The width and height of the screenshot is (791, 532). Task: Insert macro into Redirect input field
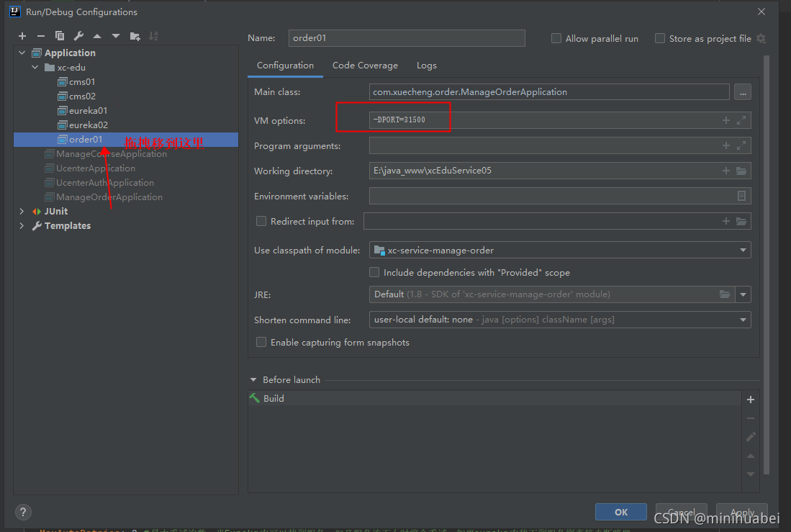click(726, 221)
